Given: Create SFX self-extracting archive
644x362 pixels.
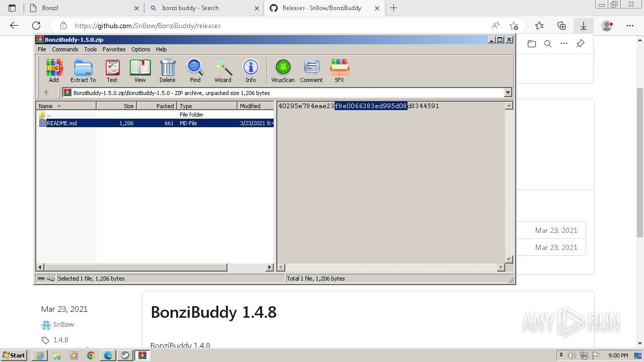Looking at the screenshot, I should tap(340, 70).
